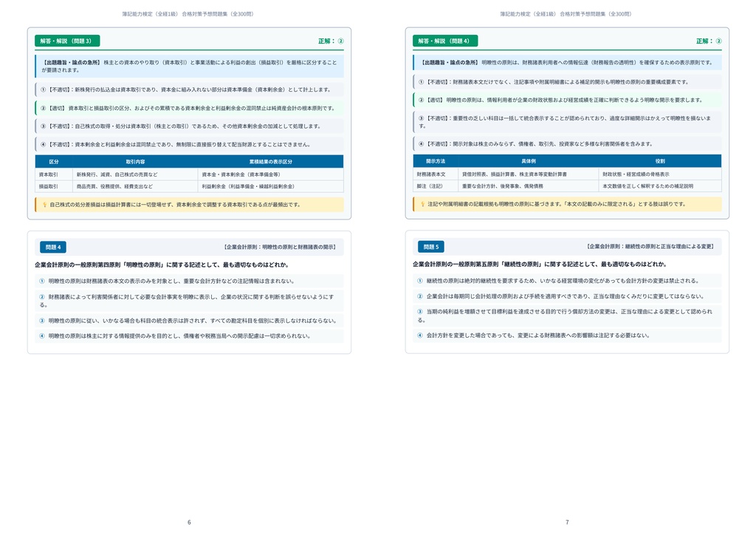Click cell 資本金・資本剰余金（資本準備金等）

coord(270,174)
